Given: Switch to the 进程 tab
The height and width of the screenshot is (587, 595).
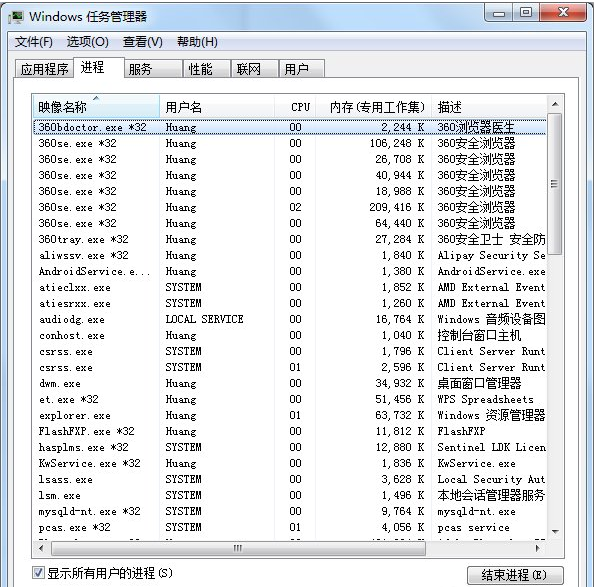Looking at the screenshot, I should click(x=99, y=68).
